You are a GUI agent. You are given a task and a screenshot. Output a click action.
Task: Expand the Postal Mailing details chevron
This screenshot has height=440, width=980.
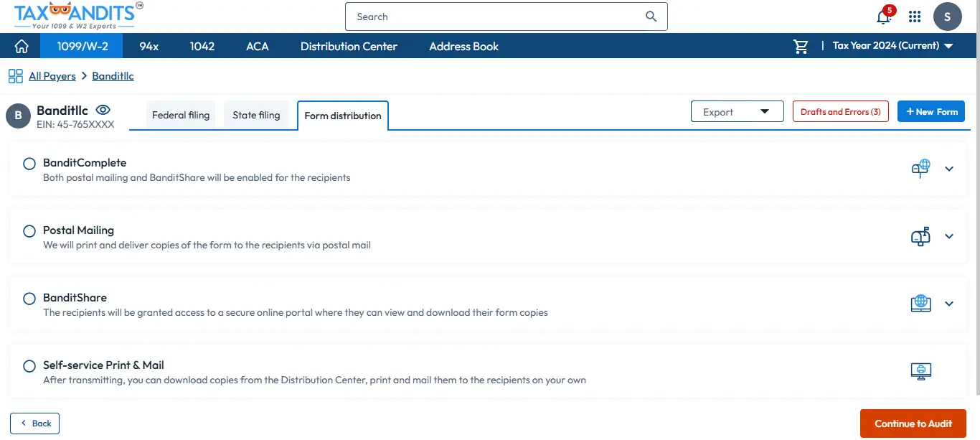coord(949,236)
